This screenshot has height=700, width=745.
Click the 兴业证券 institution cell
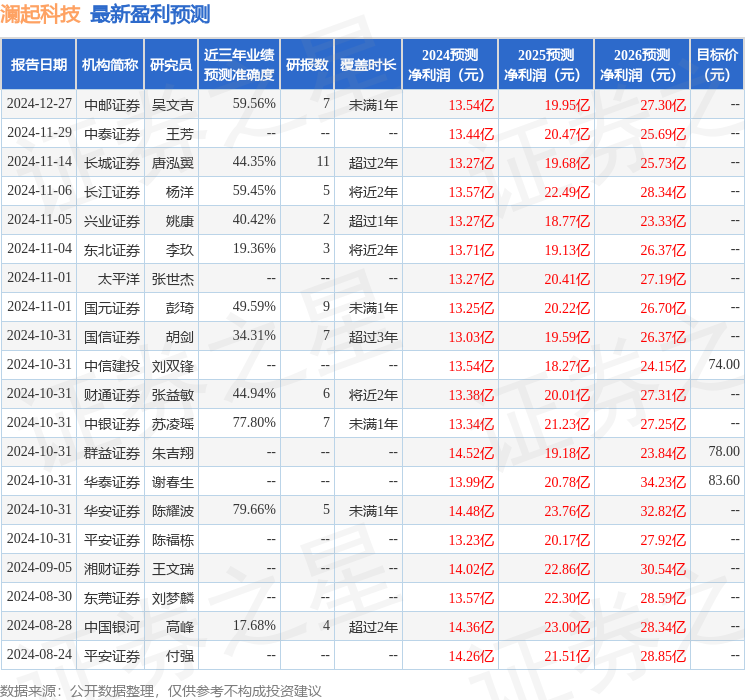[112, 221]
